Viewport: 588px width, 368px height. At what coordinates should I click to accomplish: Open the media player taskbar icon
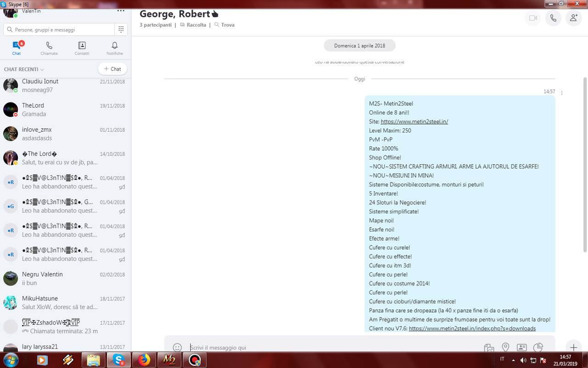click(x=42, y=360)
